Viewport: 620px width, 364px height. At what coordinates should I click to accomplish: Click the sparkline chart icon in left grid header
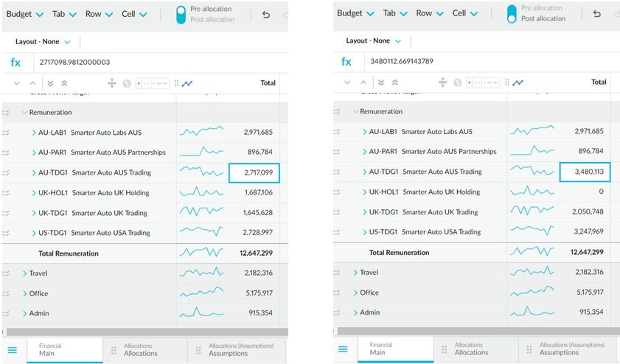[187, 83]
